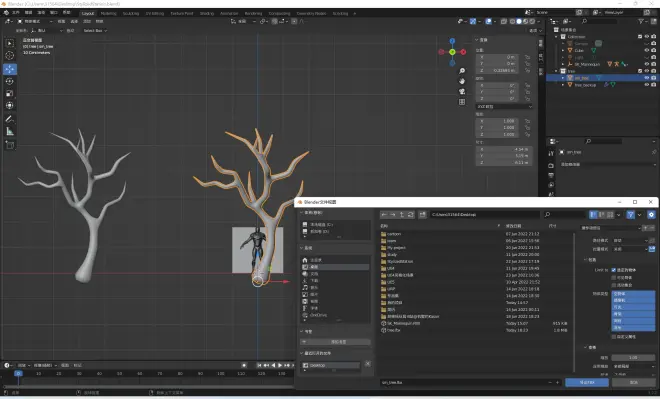The image size is (660, 399).
Task: Open the rotation mode XYZ dropdown
Action: click(504, 106)
